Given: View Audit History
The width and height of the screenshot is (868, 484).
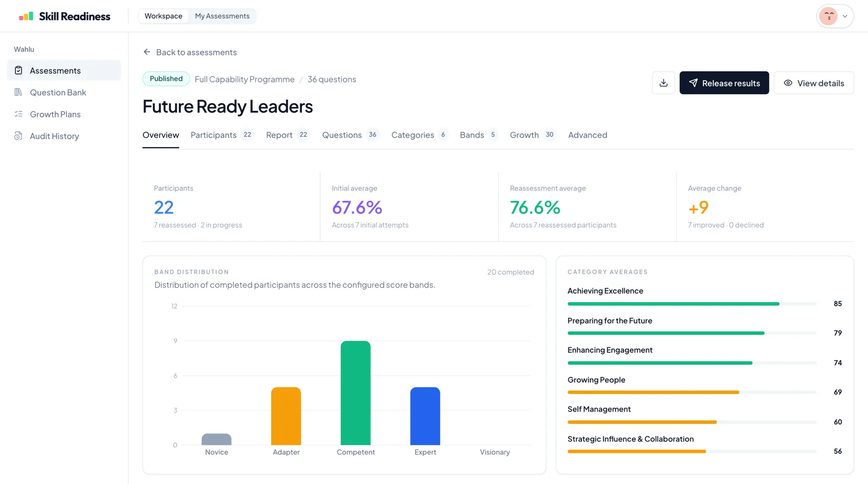Looking at the screenshot, I should coord(54,136).
